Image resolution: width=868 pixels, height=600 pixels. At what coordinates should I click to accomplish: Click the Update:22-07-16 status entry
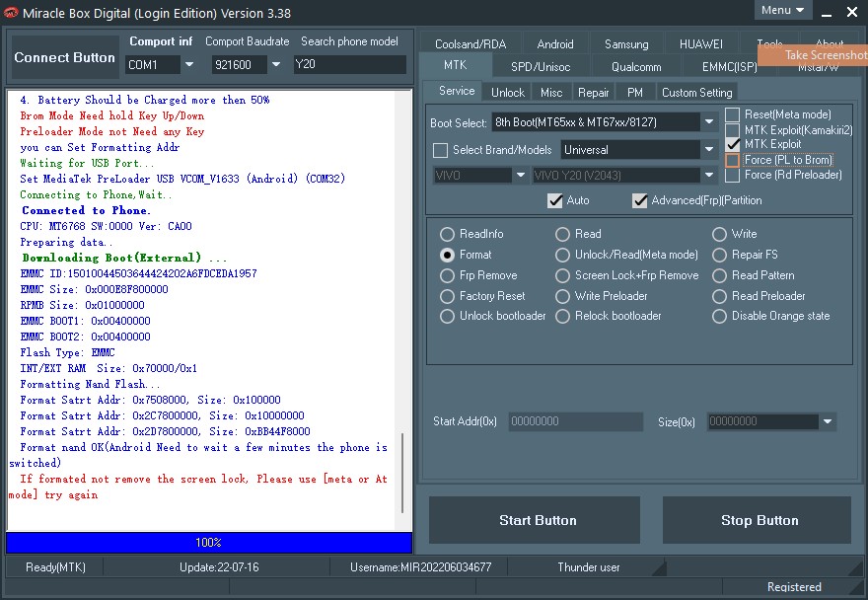pyautogui.click(x=219, y=567)
